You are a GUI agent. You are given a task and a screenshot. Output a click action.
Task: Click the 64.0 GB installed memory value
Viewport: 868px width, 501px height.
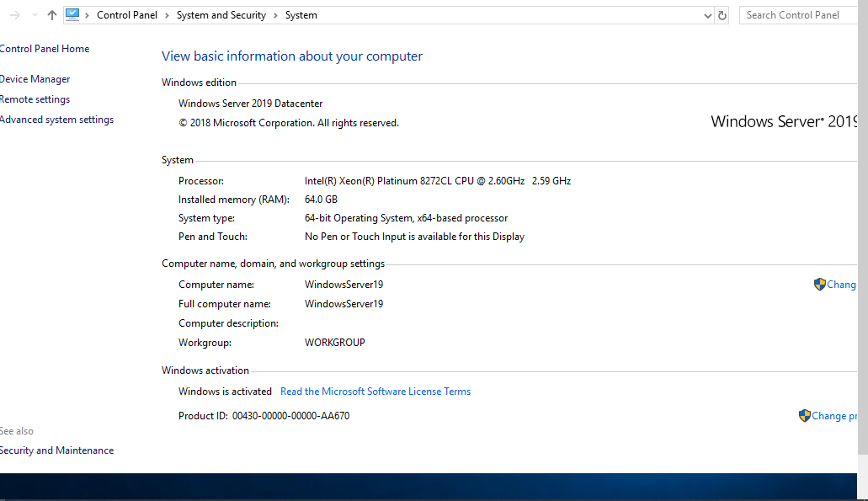321,200
